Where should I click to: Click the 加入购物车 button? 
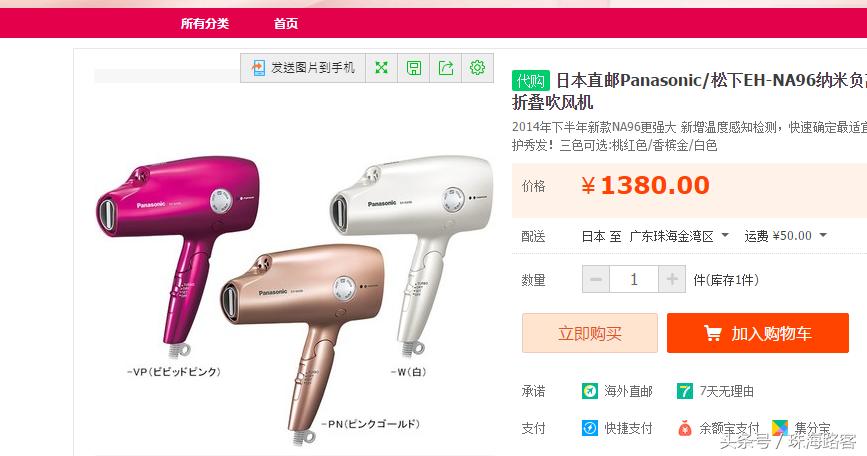pyautogui.click(x=758, y=333)
